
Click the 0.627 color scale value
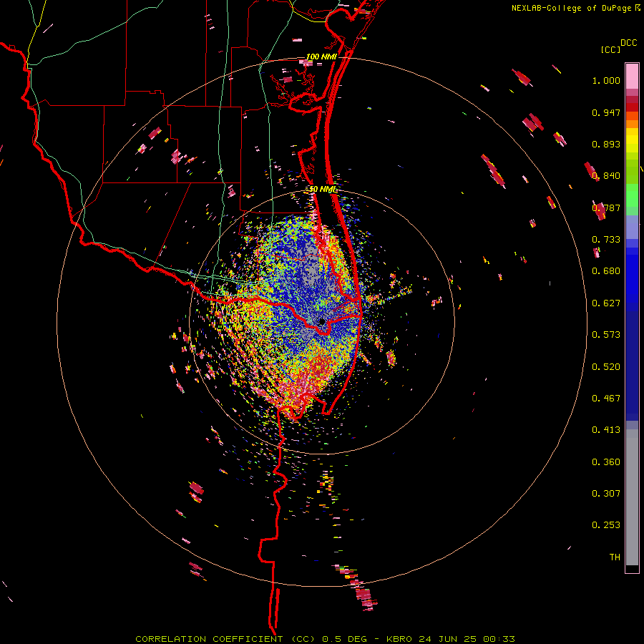(606, 303)
